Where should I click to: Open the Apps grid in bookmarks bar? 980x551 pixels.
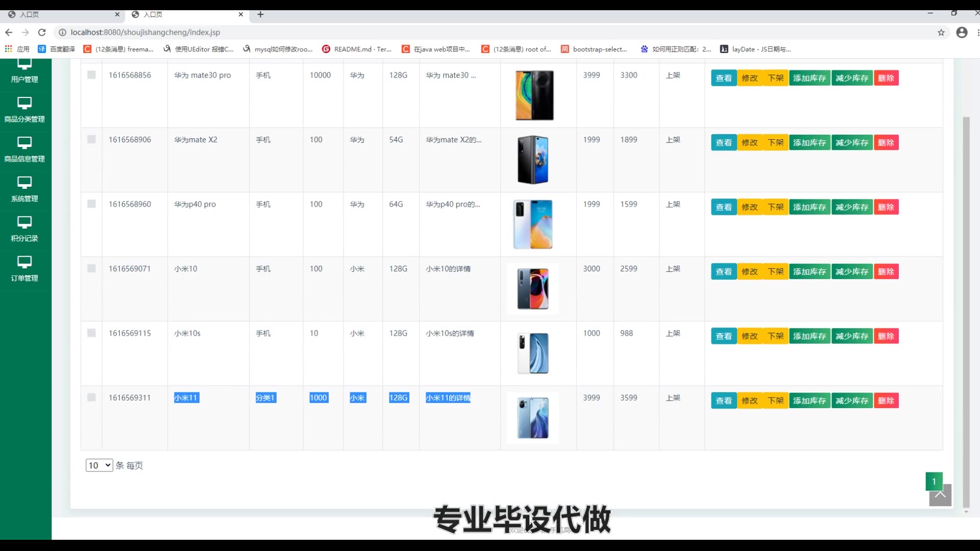click(x=9, y=49)
